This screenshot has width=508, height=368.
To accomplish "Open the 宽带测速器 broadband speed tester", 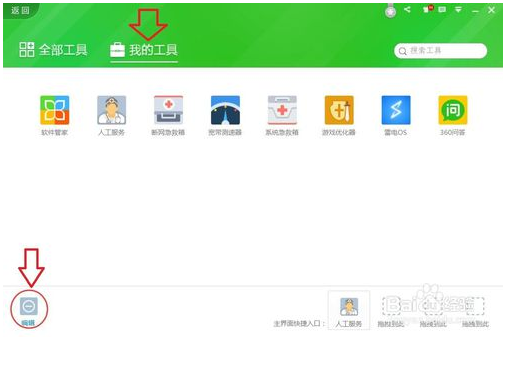I will coord(225,115).
